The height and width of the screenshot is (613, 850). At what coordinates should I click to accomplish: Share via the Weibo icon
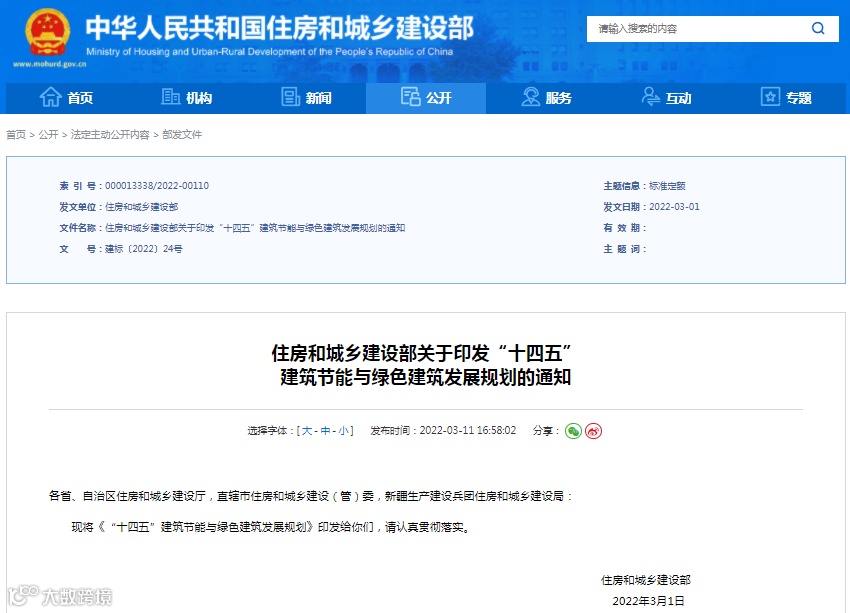[594, 431]
